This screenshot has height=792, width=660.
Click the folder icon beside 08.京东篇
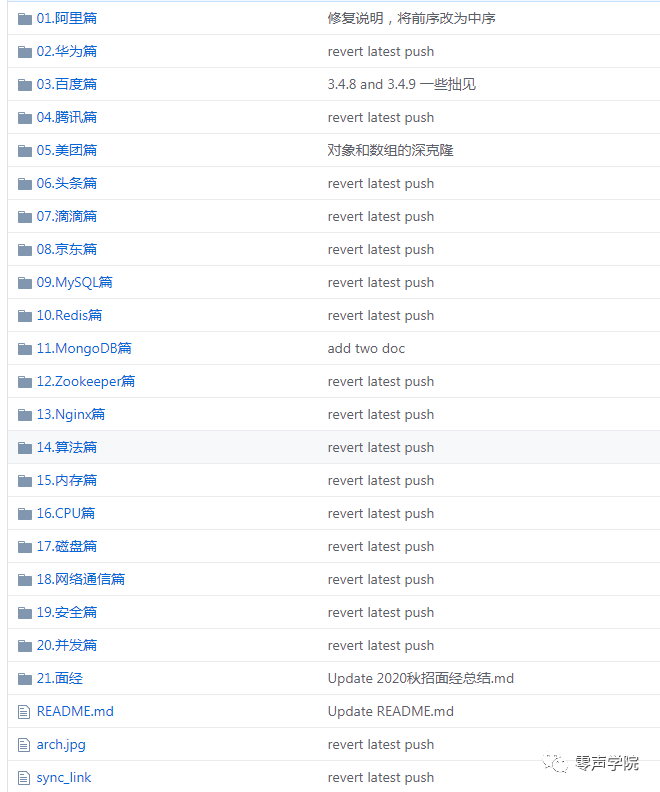click(25, 250)
